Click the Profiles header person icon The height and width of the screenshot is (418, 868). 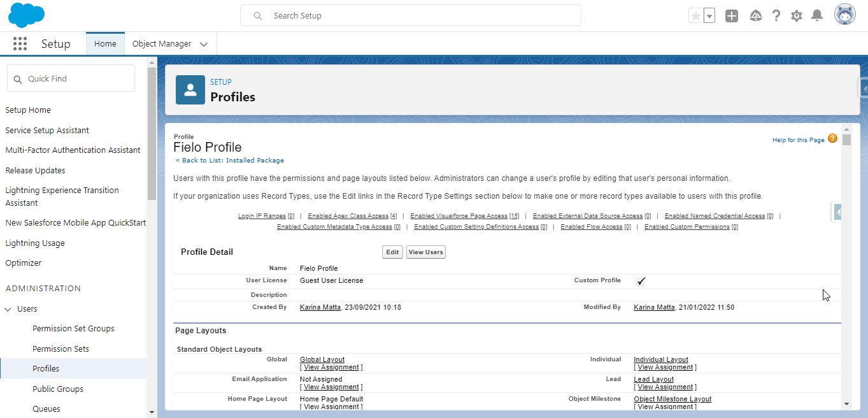pyautogui.click(x=190, y=90)
